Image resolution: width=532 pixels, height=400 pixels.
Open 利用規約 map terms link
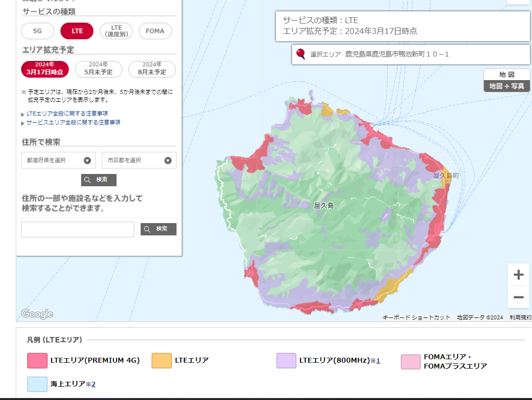click(521, 317)
